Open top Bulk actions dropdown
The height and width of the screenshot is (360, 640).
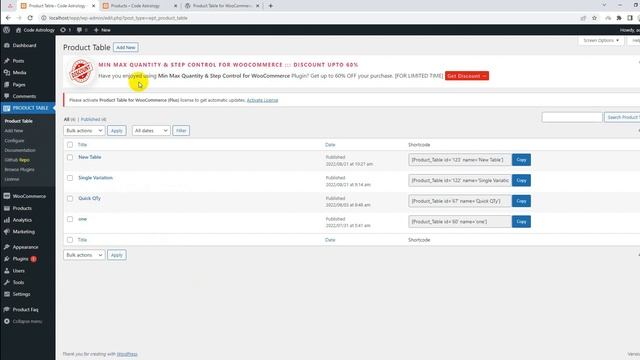84,131
